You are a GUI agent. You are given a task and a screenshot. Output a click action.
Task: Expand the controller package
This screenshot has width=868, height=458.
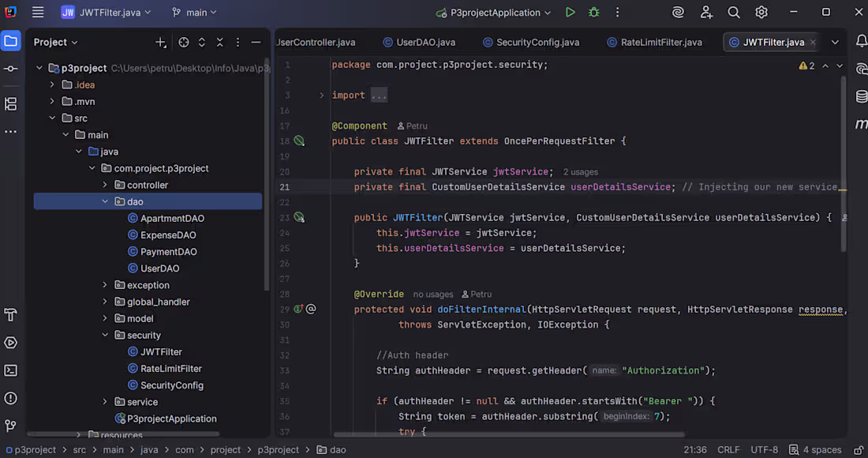[105, 185]
